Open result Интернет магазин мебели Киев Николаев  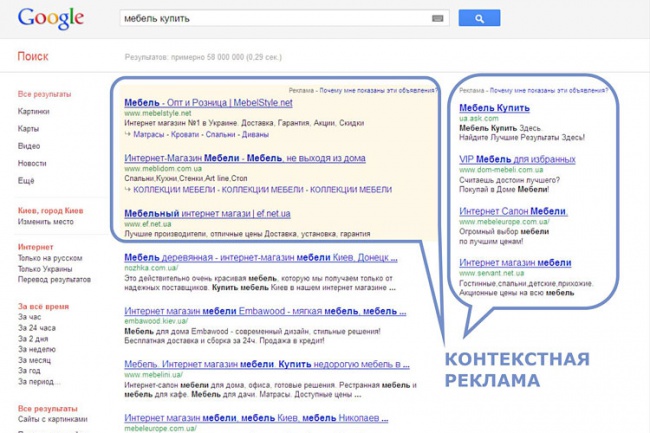[256, 418]
